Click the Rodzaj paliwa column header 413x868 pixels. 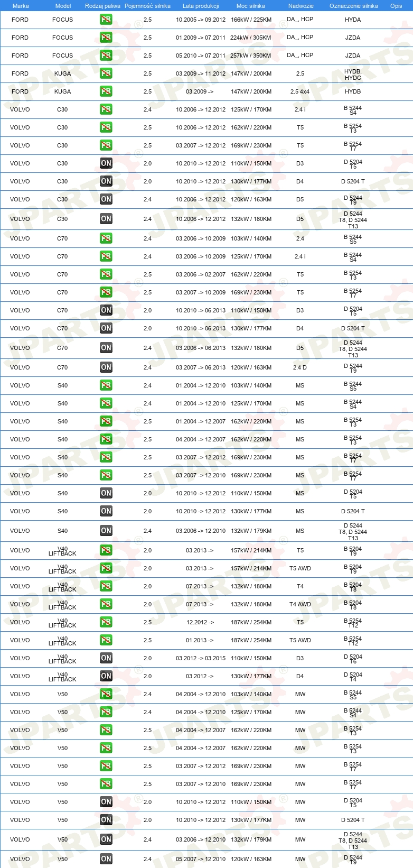[102, 6]
